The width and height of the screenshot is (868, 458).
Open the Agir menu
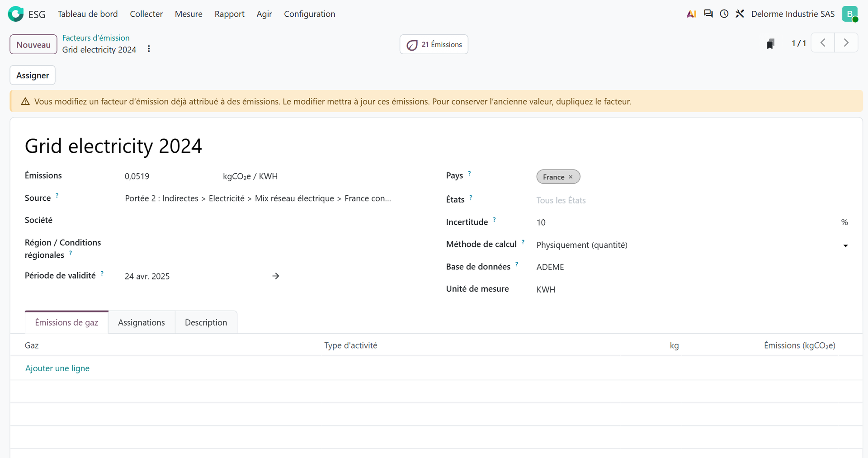(x=264, y=14)
